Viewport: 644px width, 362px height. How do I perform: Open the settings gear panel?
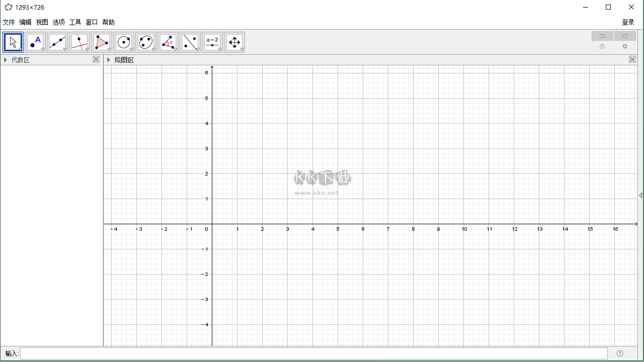(x=625, y=46)
